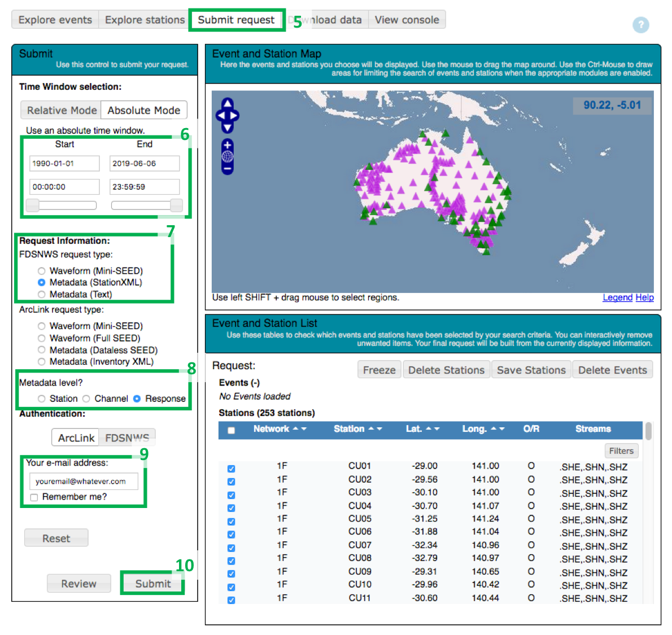Sort stations ascending by the Lat. column
Image resolution: width=672 pixels, height=635 pixels.
pos(428,429)
